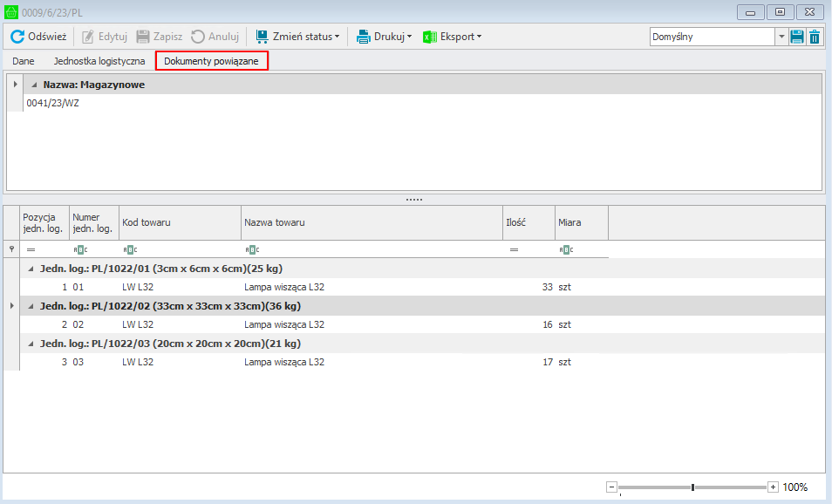Switch to the Dane tab
The image size is (832, 504).
(24, 61)
